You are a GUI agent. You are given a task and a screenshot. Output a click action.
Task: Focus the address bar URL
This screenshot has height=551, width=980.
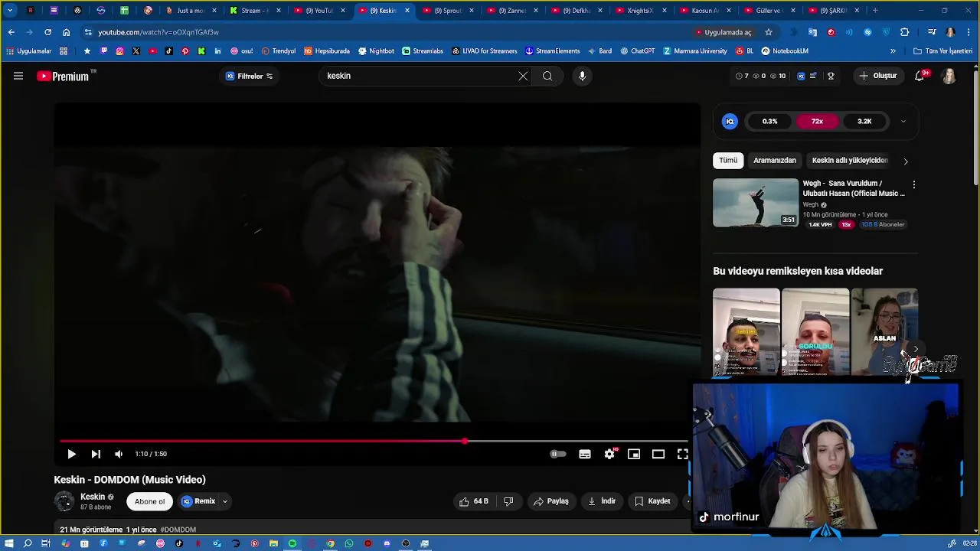(x=383, y=32)
